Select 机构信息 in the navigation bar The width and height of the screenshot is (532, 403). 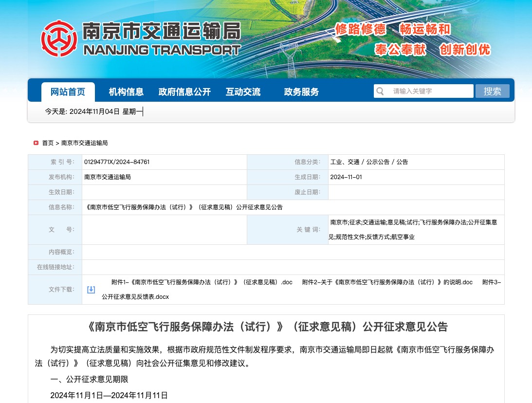click(x=126, y=92)
